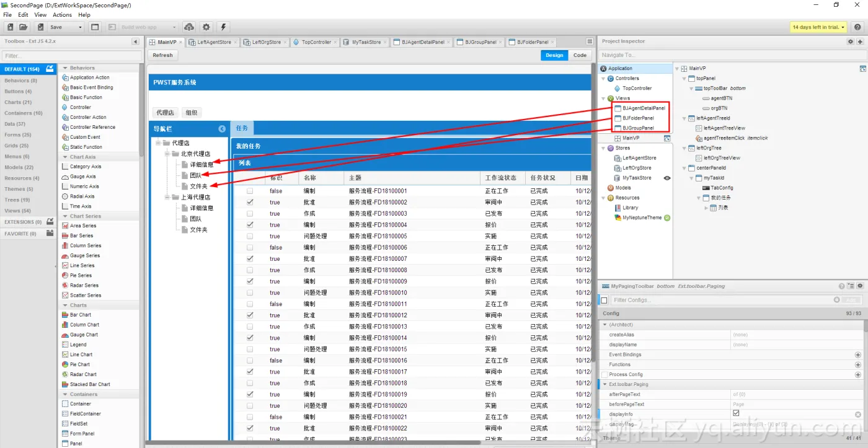
Task: Select Charts (21) toolbox category
Action: pos(18,102)
